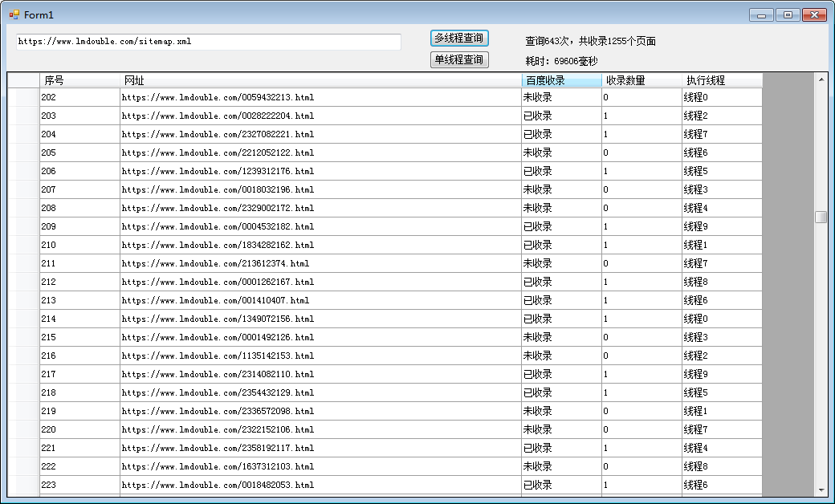
Task: Select URL cell 001410407.html
Action: click(320, 300)
